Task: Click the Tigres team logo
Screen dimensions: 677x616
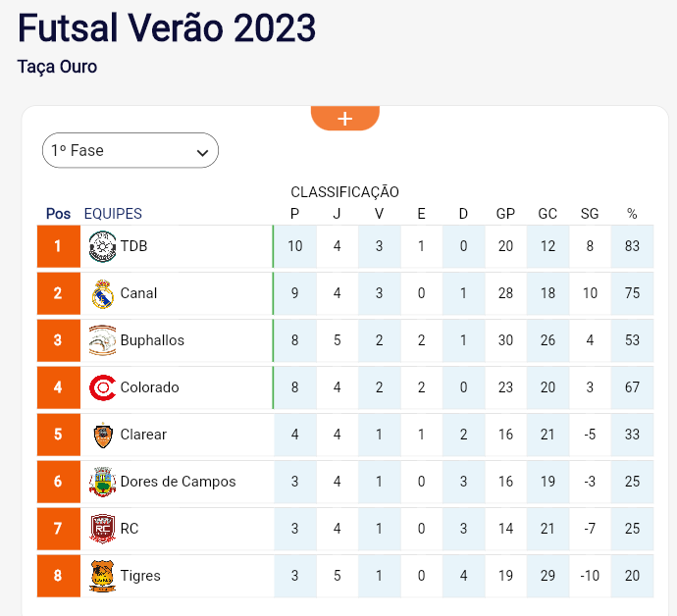Action: (x=102, y=576)
